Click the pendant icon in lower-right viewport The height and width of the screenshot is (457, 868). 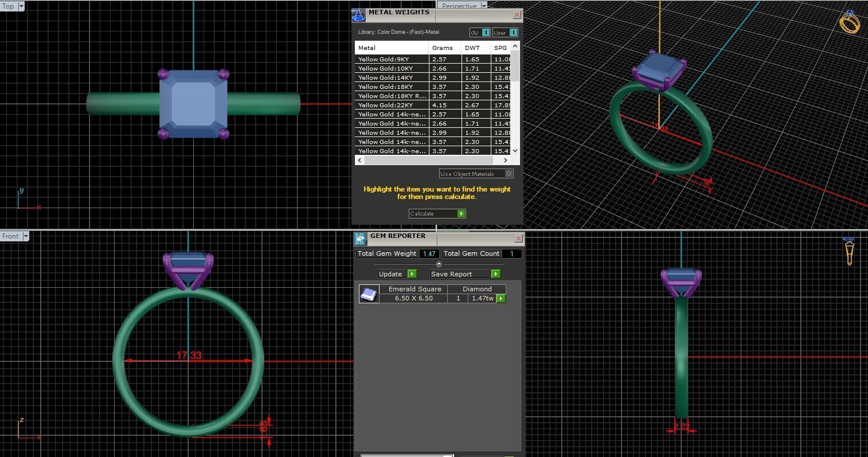[x=849, y=251]
